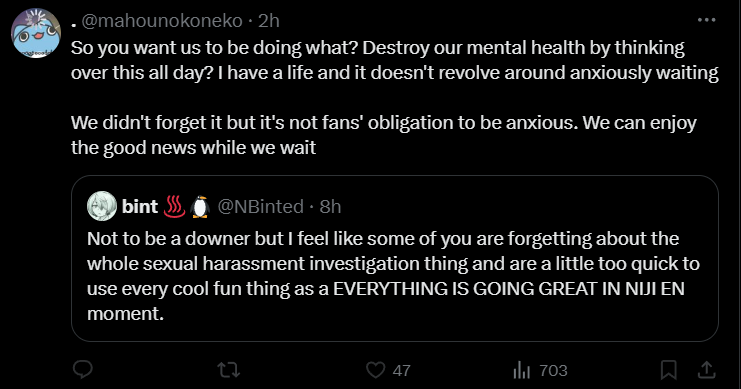Open main tweet text about mental health
Screen dimensions: 741x389
click(x=395, y=97)
